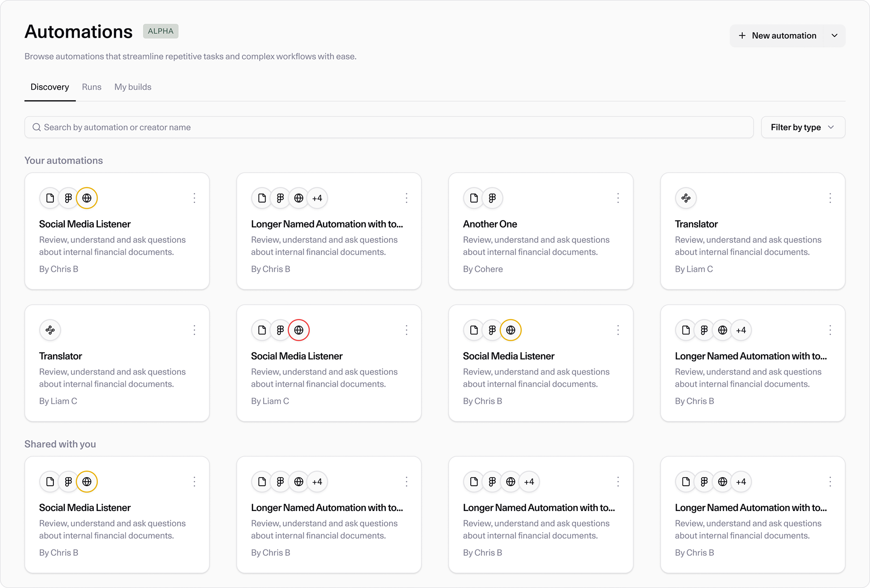Click the red-outlined globe icon on Liam C's card
The image size is (870, 588).
tap(299, 330)
